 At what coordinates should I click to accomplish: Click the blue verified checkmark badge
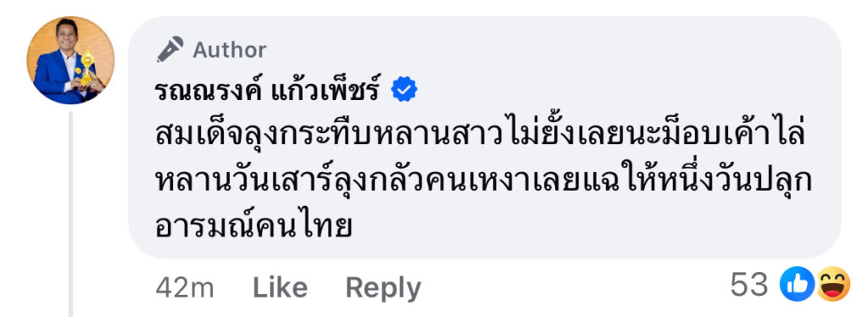pyautogui.click(x=404, y=90)
